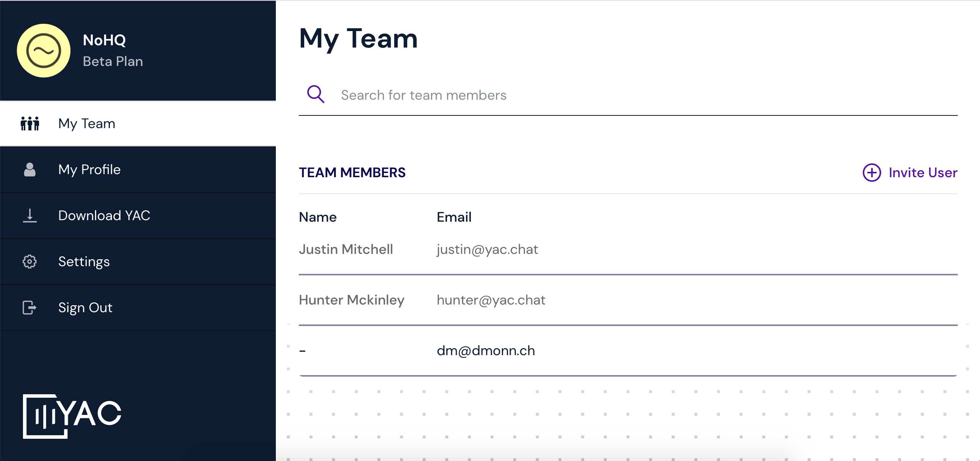Click the Download YAC arrow icon
The image size is (980, 461).
(30, 216)
